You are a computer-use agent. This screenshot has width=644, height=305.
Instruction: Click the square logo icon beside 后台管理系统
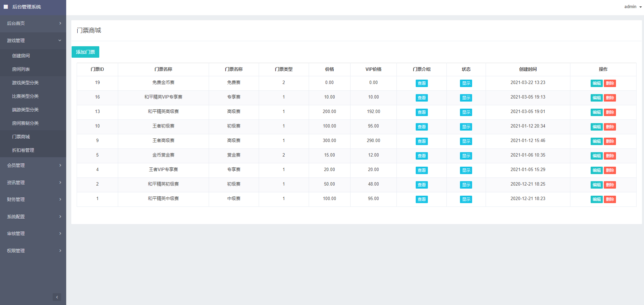click(6, 7)
